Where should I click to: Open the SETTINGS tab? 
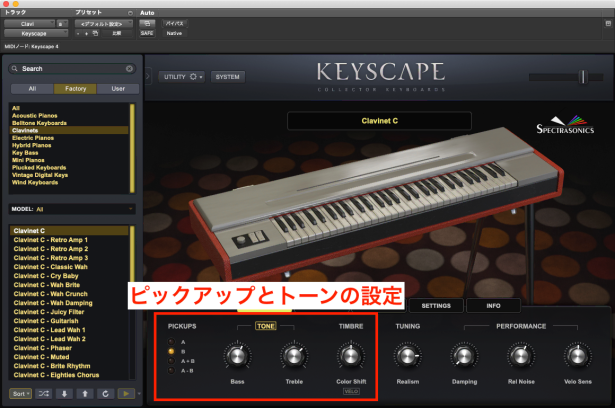tap(436, 306)
